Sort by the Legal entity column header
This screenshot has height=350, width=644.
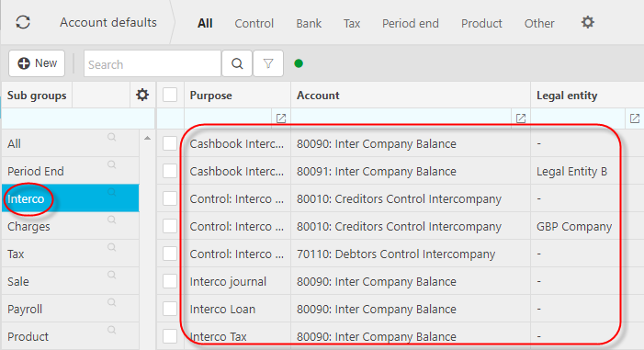567,96
